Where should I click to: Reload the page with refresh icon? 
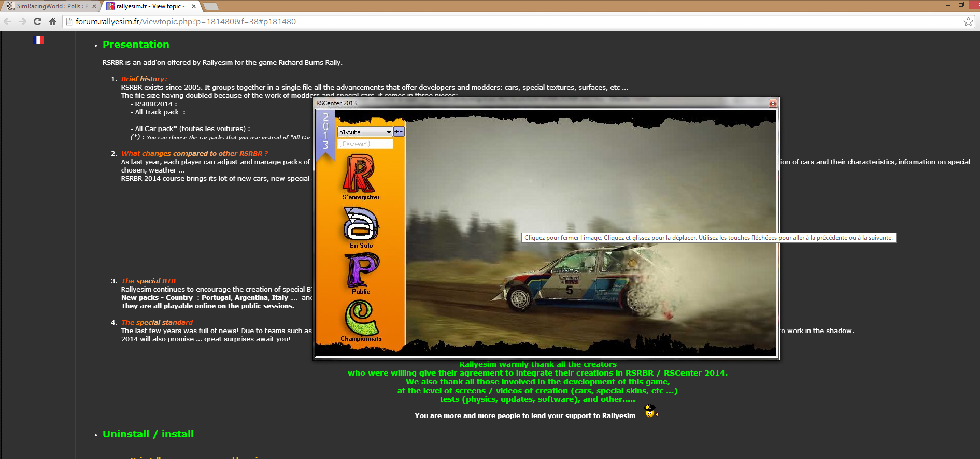pyautogui.click(x=37, y=21)
